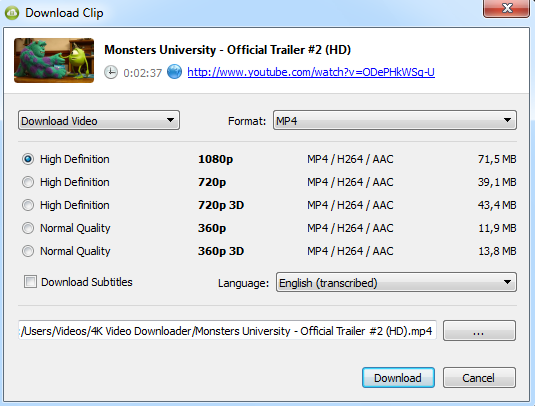Select the 1080p High Definition radio button
Image resolution: width=535 pixels, height=406 pixels.
pyautogui.click(x=28, y=159)
